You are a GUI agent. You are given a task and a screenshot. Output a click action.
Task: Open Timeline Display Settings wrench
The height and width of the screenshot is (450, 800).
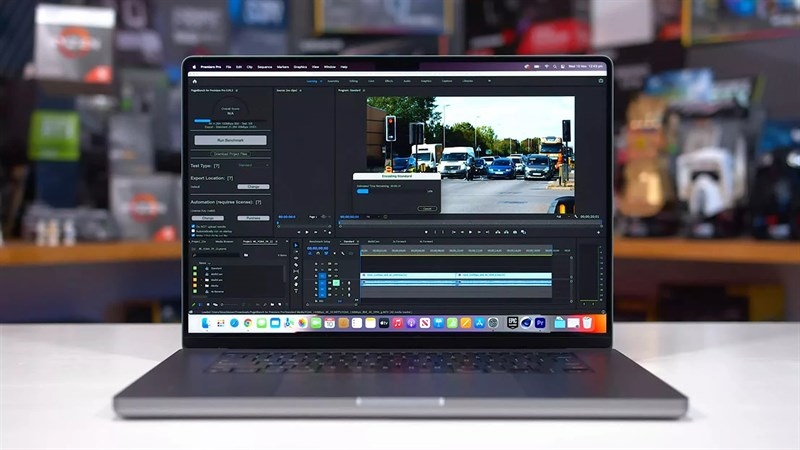click(x=343, y=254)
